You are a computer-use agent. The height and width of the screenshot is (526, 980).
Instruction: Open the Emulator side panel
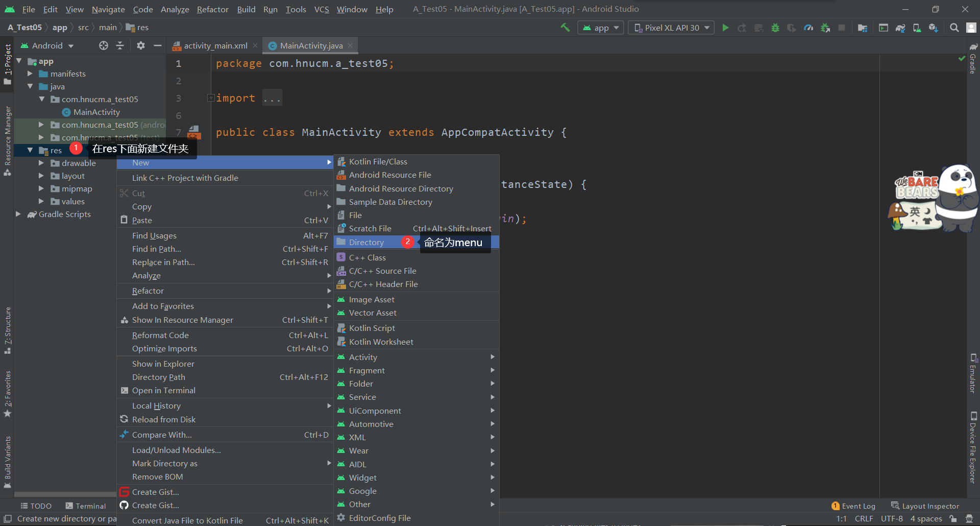[973, 373]
